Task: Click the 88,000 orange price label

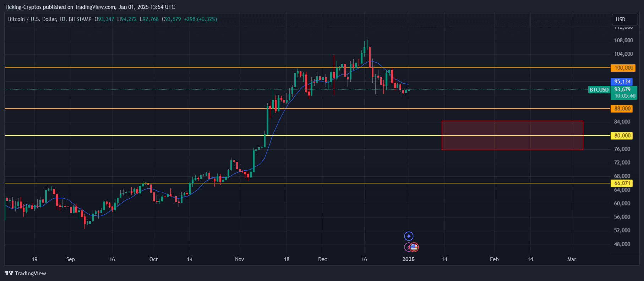Action: pyautogui.click(x=622, y=109)
